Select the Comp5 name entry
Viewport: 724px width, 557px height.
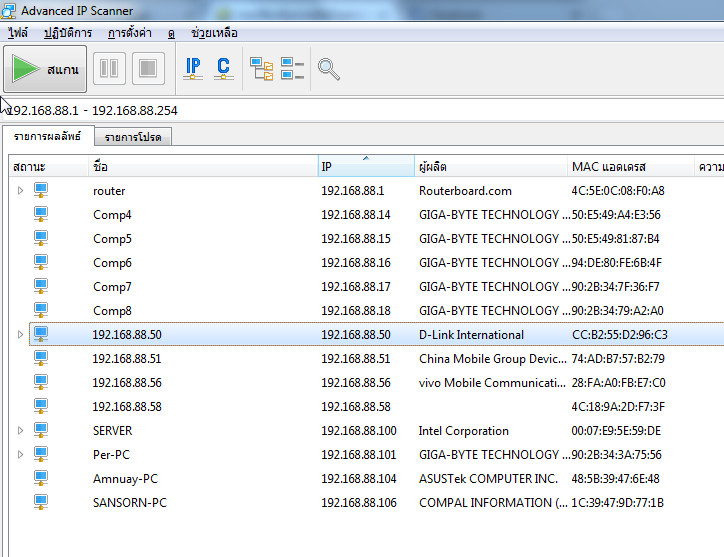(112, 239)
